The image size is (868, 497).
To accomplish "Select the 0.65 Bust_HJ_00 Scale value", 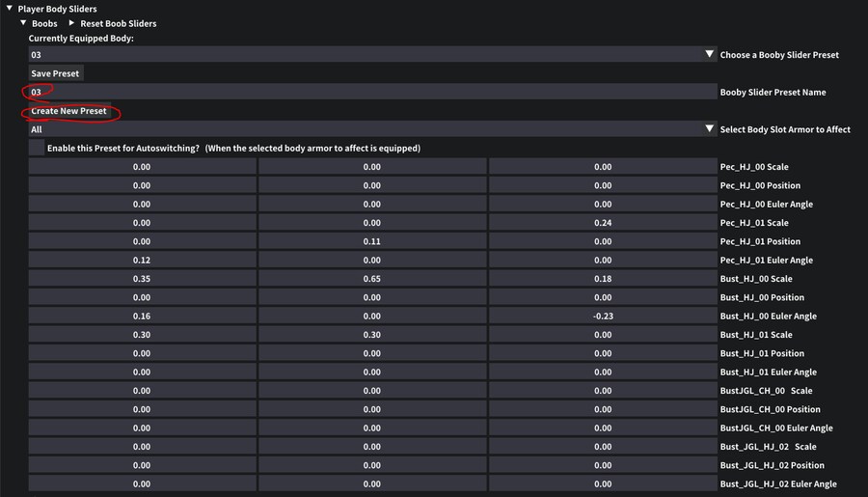I will tap(371, 279).
